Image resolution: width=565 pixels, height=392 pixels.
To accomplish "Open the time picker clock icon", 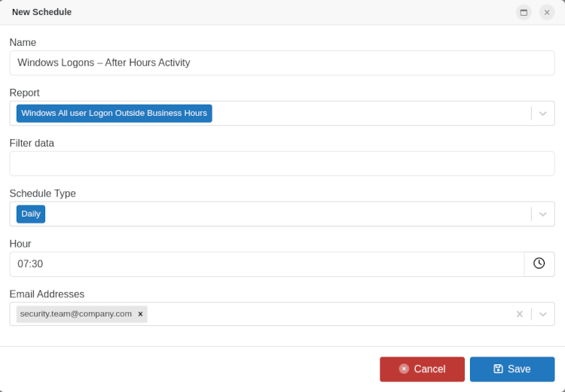I will 539,263.
